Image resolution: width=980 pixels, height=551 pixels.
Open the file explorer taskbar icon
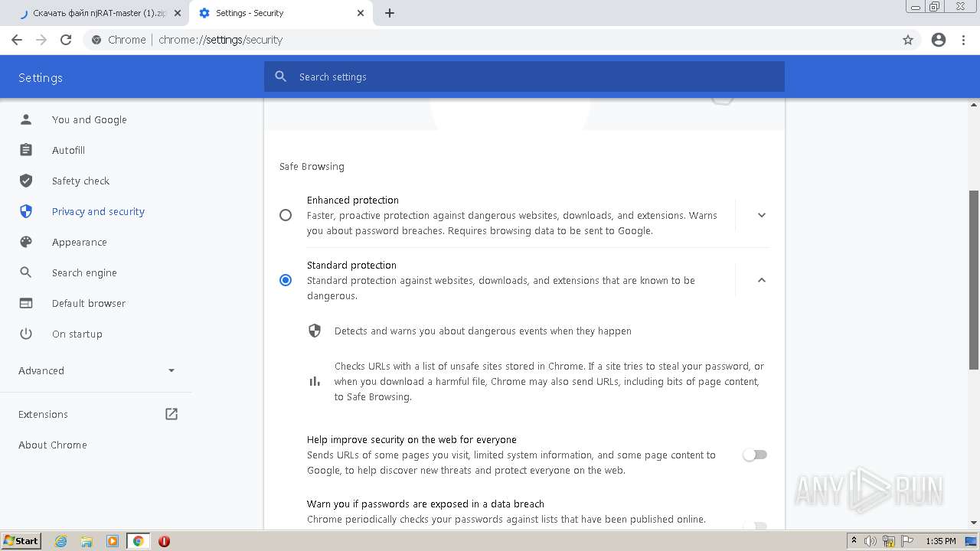(x=87, y=541)
